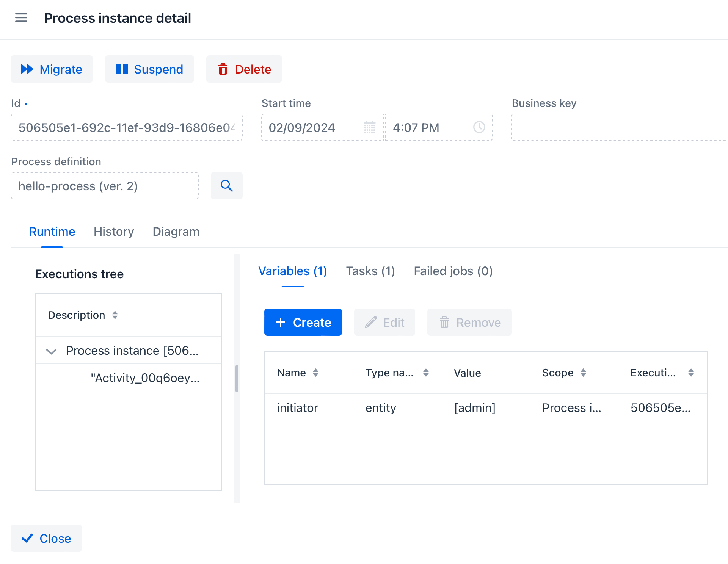The image size is (728, 564).
Task: Open the clock picker for start time
Action: pos(479,128)
